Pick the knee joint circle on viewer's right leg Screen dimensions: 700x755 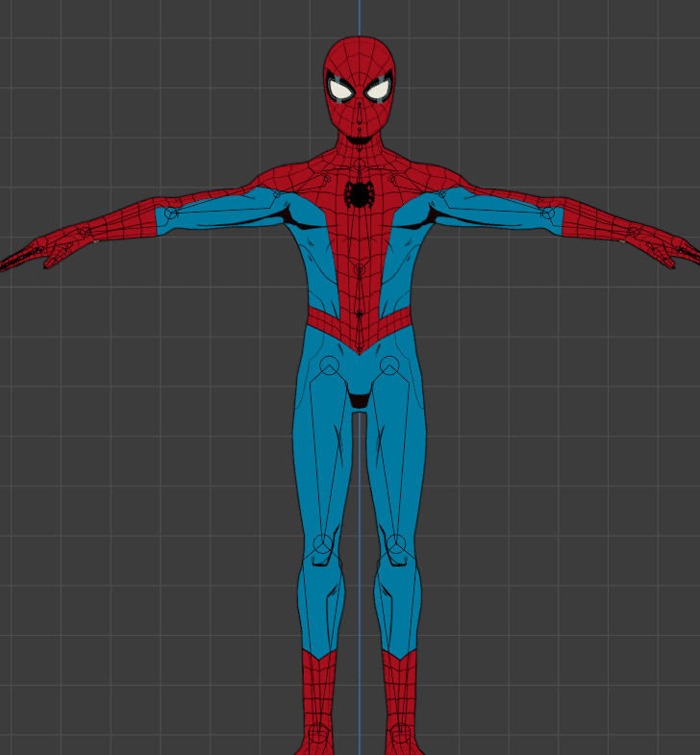[396, 544]
